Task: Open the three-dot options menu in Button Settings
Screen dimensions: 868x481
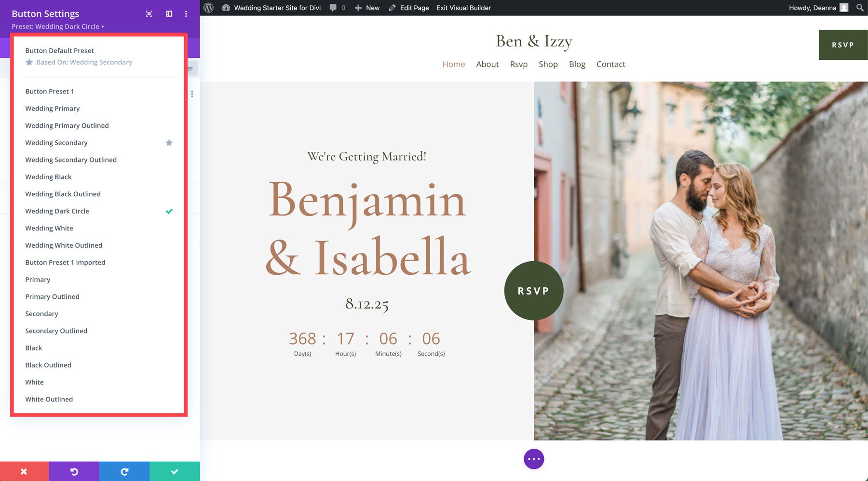Action: pos(186,14)
